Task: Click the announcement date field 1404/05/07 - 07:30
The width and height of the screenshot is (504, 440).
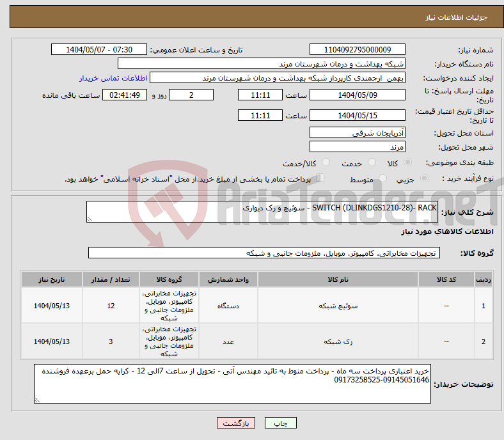Action: click(x=99, y=50)
